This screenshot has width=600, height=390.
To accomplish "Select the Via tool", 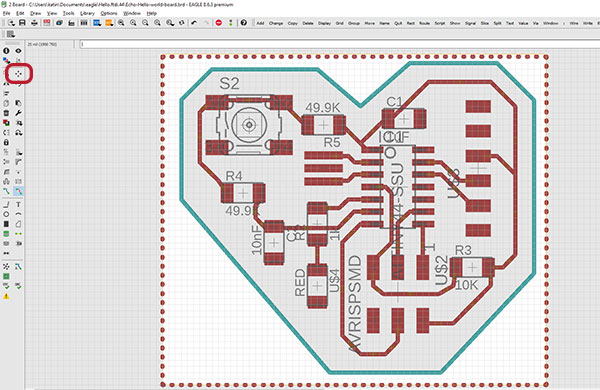I will click(x=6, y=234).
